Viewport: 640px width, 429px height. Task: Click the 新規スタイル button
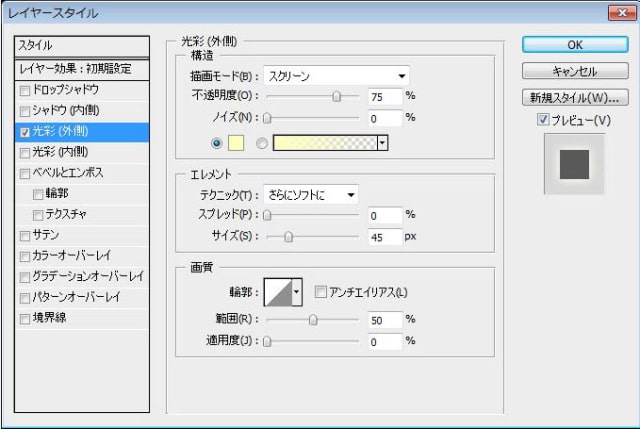(575, 98)
